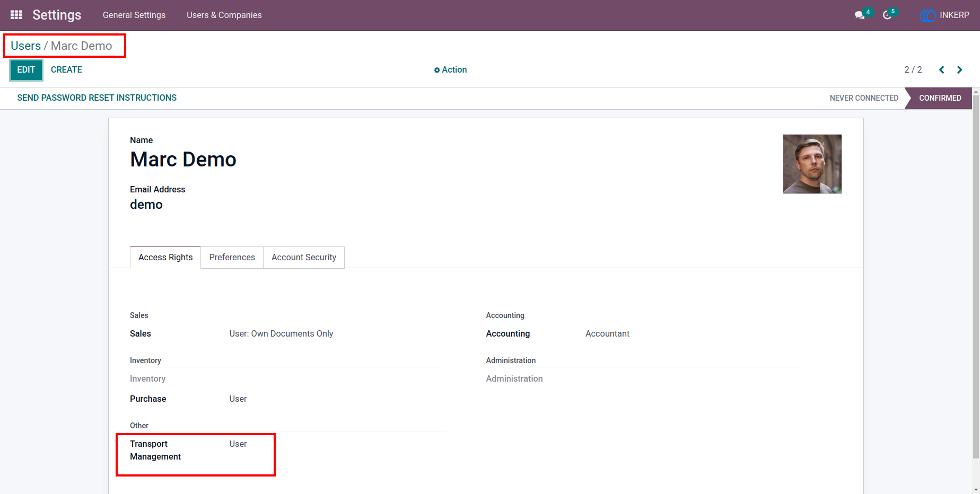Go to previous user record arrow
This screenshot has width=980, height=494.
tap(942, 70)
